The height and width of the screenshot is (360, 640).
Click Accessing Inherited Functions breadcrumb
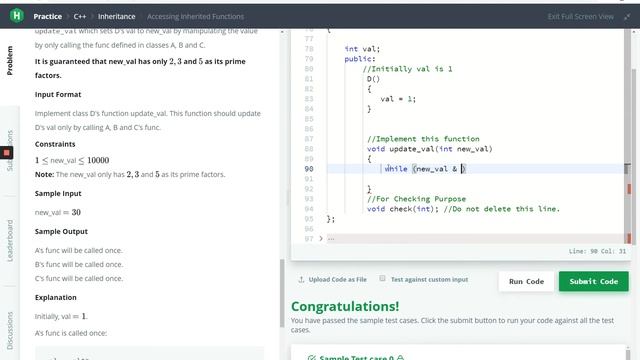[x=196, y=16]
